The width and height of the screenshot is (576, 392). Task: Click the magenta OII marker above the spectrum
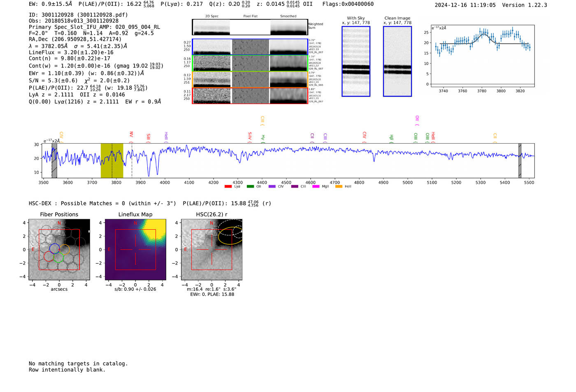coord(417,121)
